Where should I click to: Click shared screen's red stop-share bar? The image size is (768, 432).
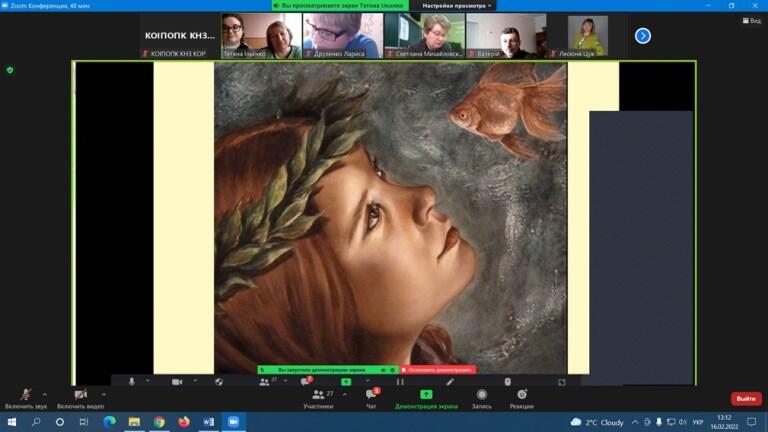tap(438, 370)
